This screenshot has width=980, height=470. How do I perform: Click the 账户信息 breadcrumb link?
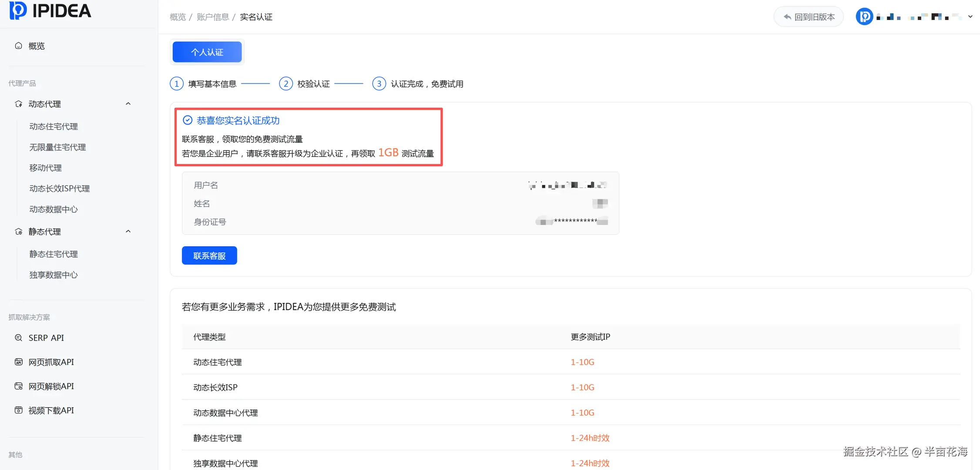[x=213, y=17]
